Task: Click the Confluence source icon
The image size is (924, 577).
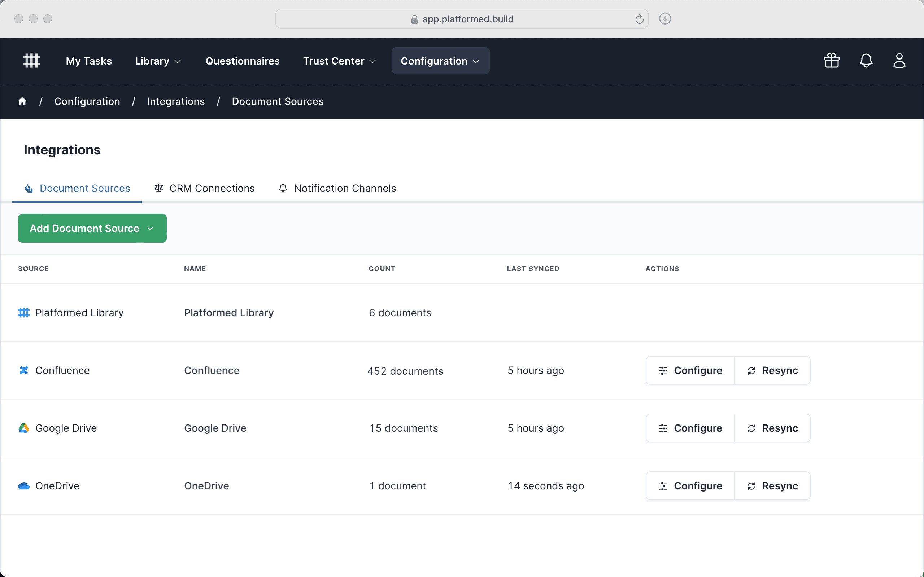Action: coord(24,370)
